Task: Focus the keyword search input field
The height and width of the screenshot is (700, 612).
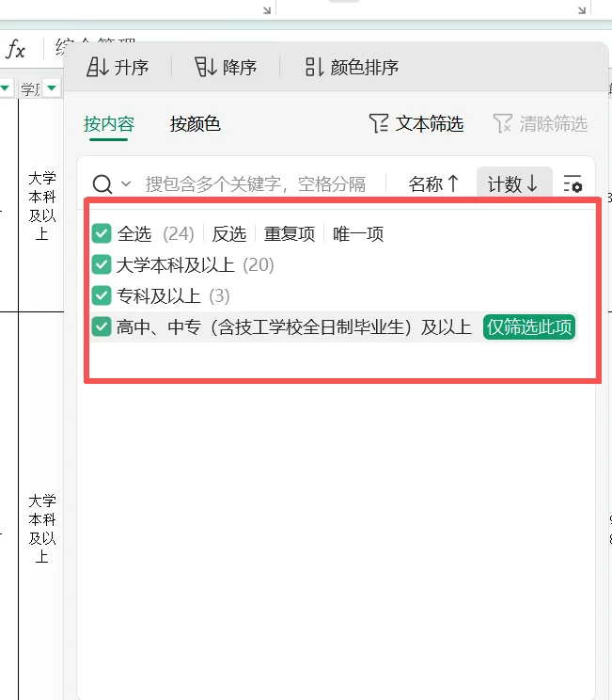Action: click(x=256, y=183)
